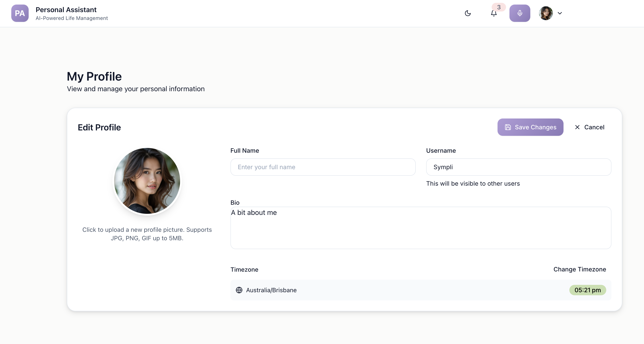Click the Australia/Brisbane timezone row
The height and width of the screenshot is (344, 644).
coord(400,290)
